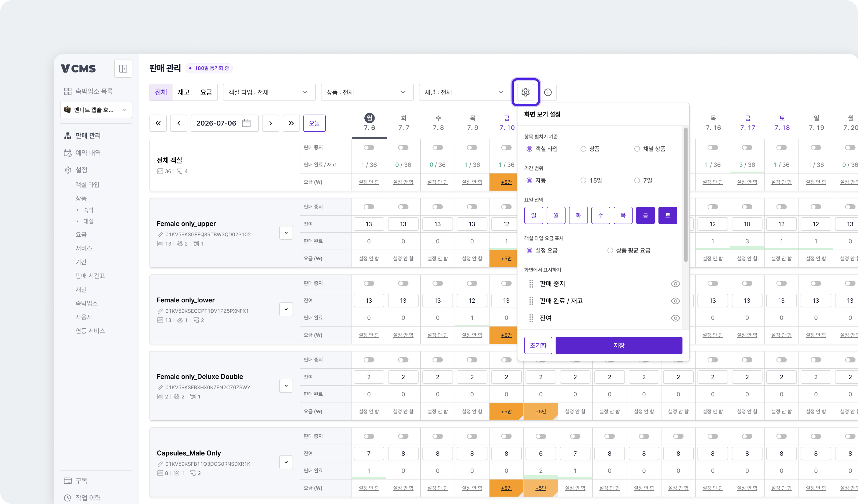The width and height of the screenshot is (858, 504).
Task: Collapse the sidebar panel icon
Action: click(x=123, y=68)
